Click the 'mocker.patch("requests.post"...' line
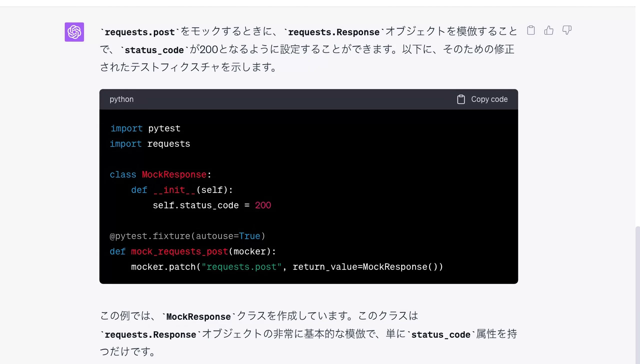The width and height of the screenshot is (640, 364). (x=287, y=267)
